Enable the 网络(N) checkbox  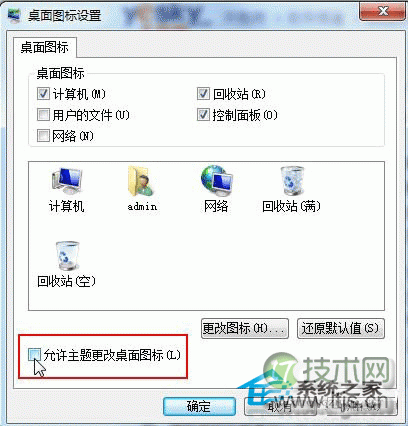43,136
